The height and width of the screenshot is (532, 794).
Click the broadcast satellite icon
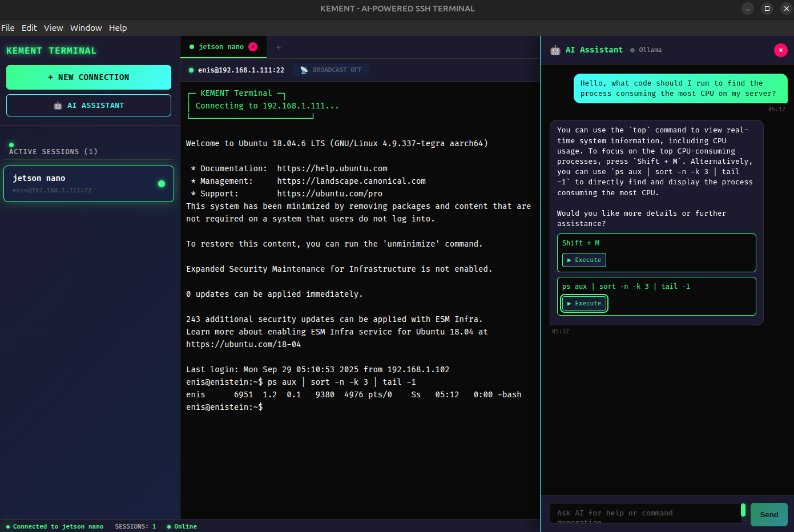coord(304,70)
